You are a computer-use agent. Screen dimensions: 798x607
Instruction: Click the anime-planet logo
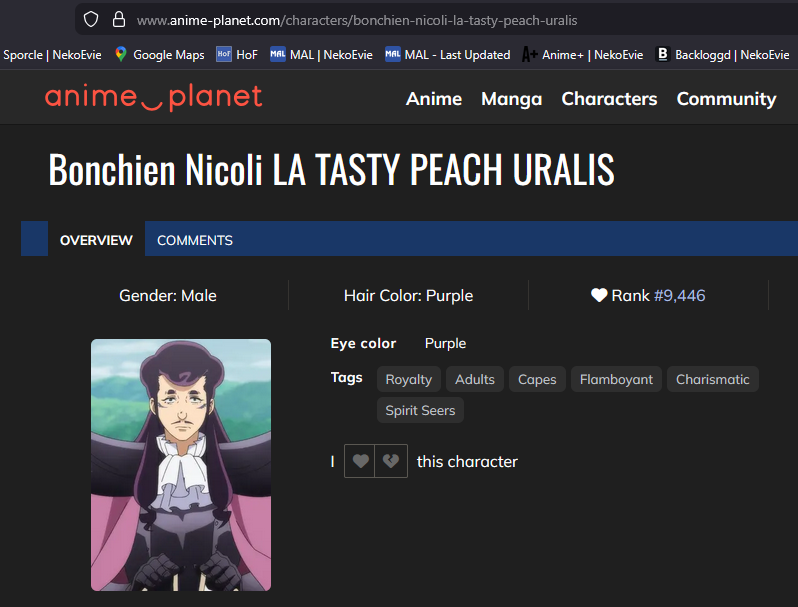pos(154,97)
